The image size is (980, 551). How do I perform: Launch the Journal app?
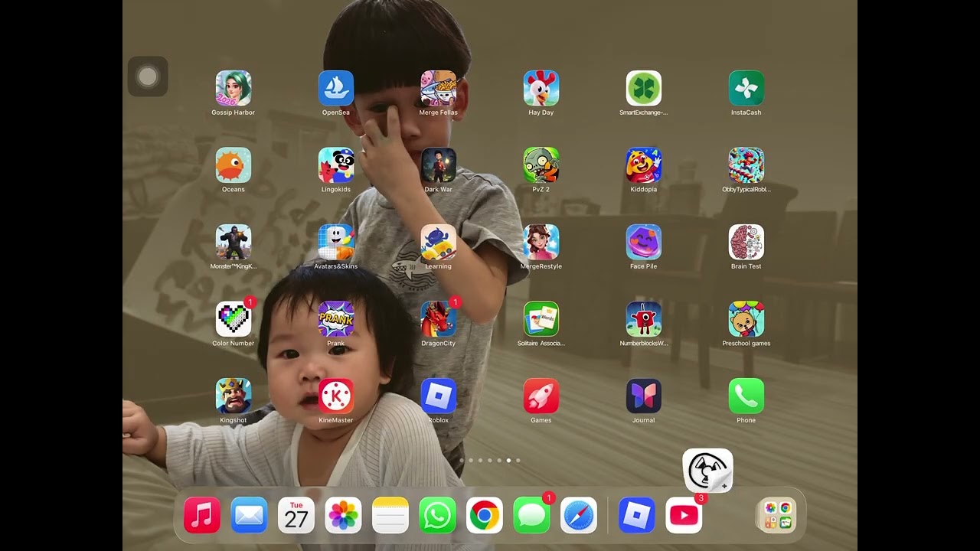tap(644, 396)
